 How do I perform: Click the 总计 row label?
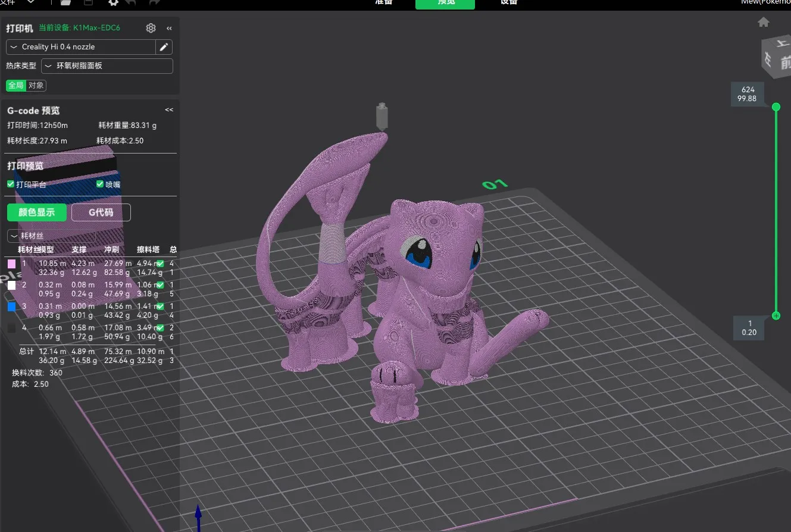26,352
